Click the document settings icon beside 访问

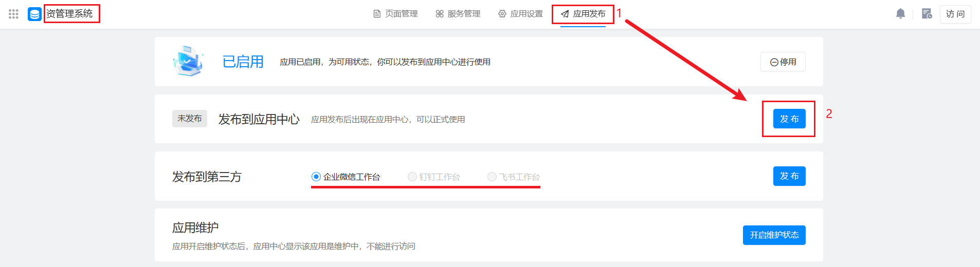tap(927, 14)
